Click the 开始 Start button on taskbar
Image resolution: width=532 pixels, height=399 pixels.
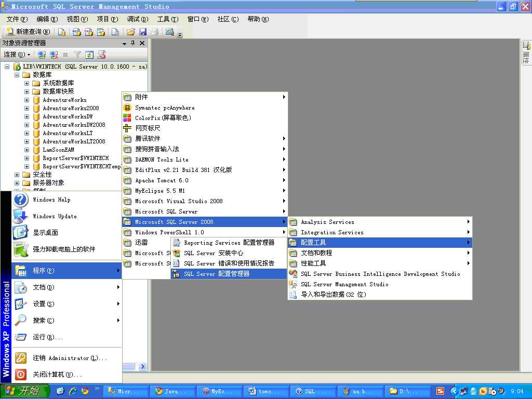tap(24, 391)
